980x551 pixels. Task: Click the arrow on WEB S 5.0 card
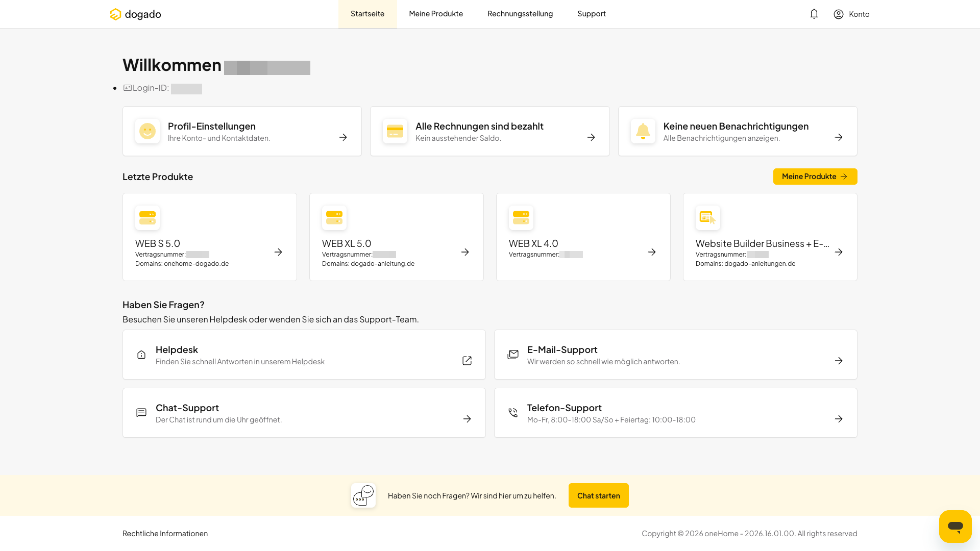tap(278, 252)
